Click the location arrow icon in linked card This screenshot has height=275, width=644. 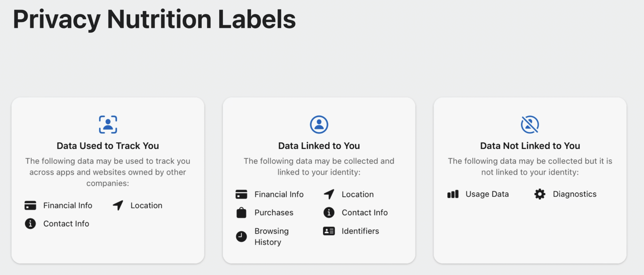tap(329, 194)
